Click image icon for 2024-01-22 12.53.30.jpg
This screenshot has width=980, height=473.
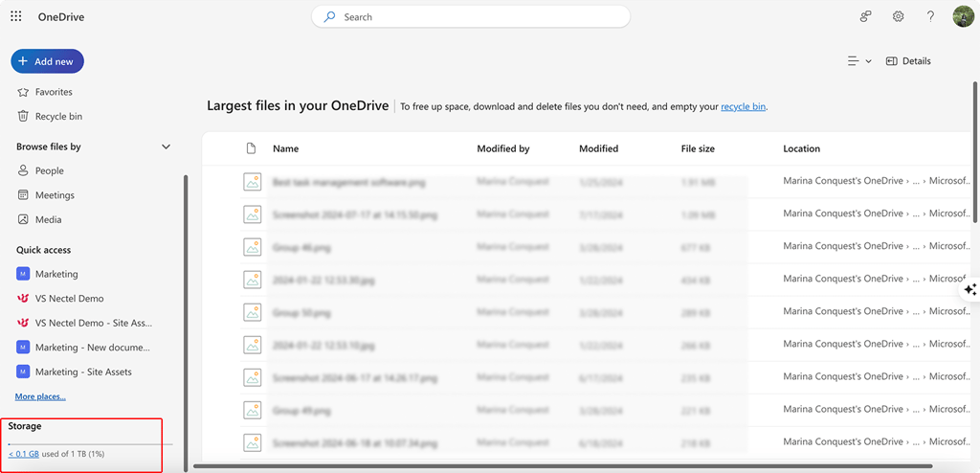tap(253, 280)
